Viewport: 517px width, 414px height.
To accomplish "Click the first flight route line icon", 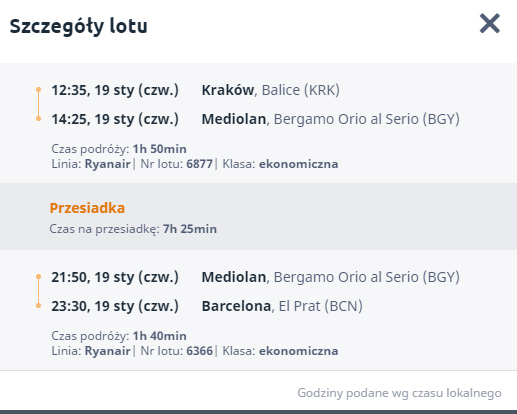I will click(38, 104).
